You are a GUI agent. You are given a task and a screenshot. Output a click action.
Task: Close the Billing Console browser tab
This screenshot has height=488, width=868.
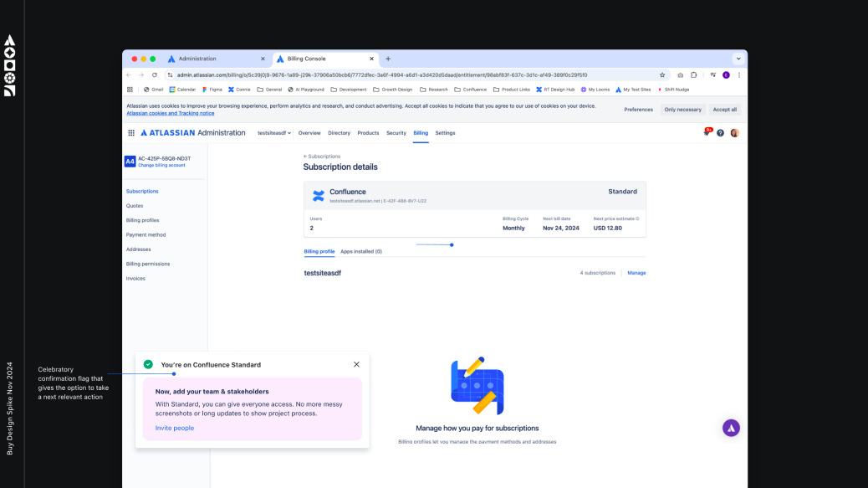pyautogui.click(x=371, y=59)
